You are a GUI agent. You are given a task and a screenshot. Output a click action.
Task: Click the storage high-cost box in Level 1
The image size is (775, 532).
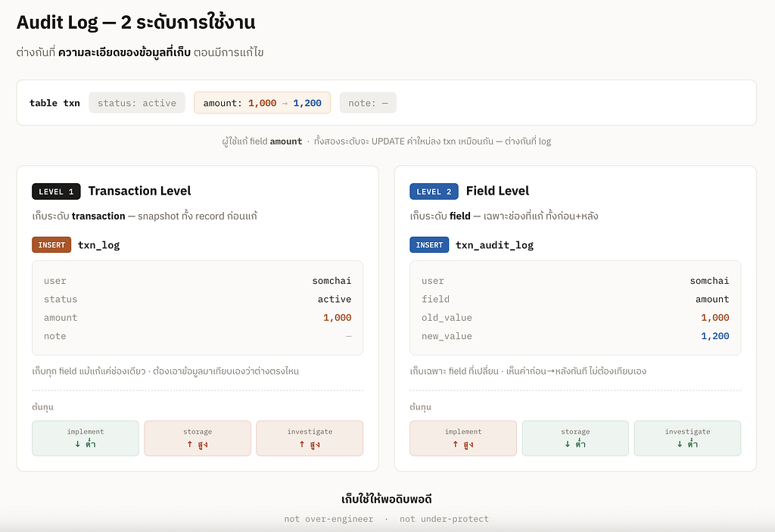198,438
